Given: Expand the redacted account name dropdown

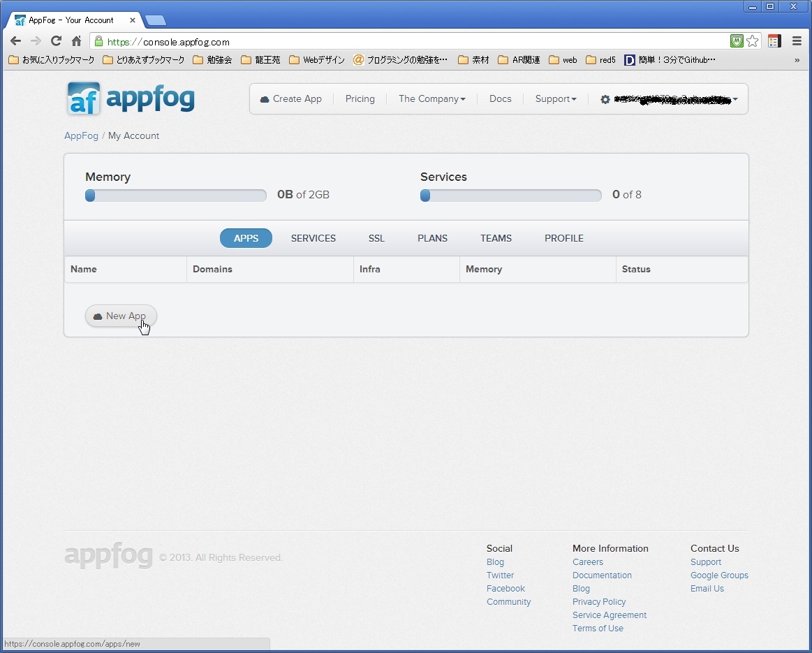Looking at the screenshot, I should pyautogui.click(x=676, y=99).
